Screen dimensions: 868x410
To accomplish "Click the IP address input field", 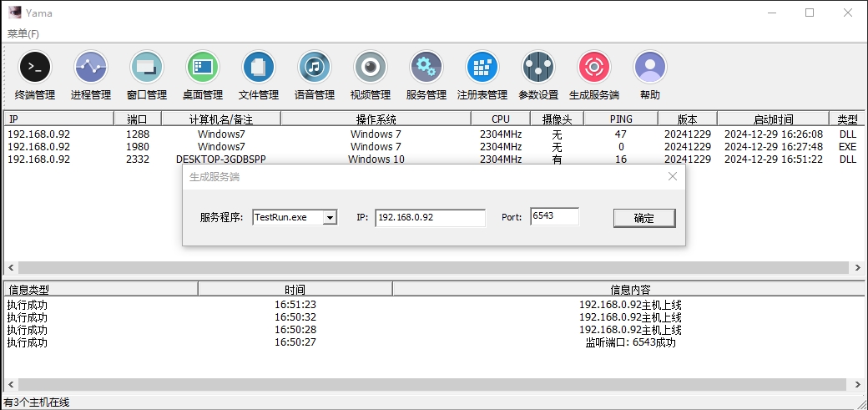I will [x=430, y=218].
